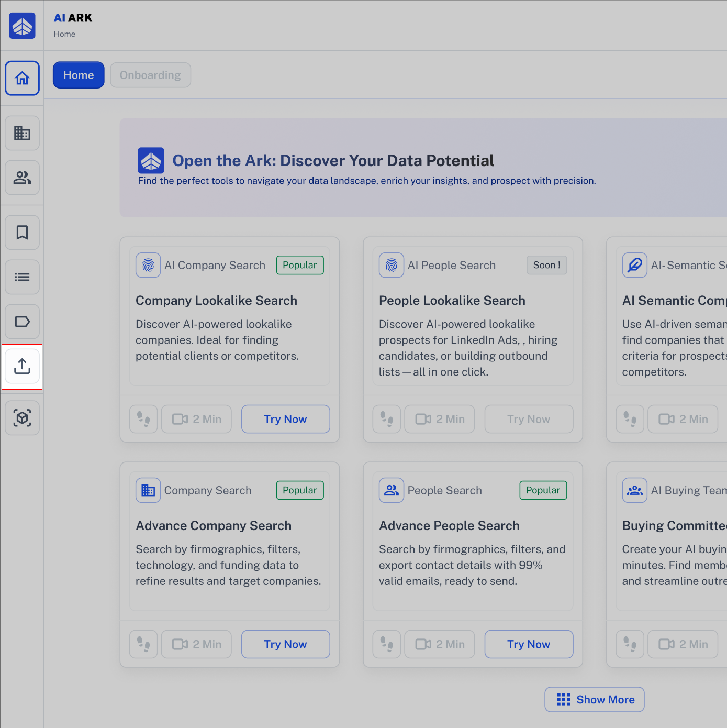Switch to the Onboarding tab

(x=150, y=75)
